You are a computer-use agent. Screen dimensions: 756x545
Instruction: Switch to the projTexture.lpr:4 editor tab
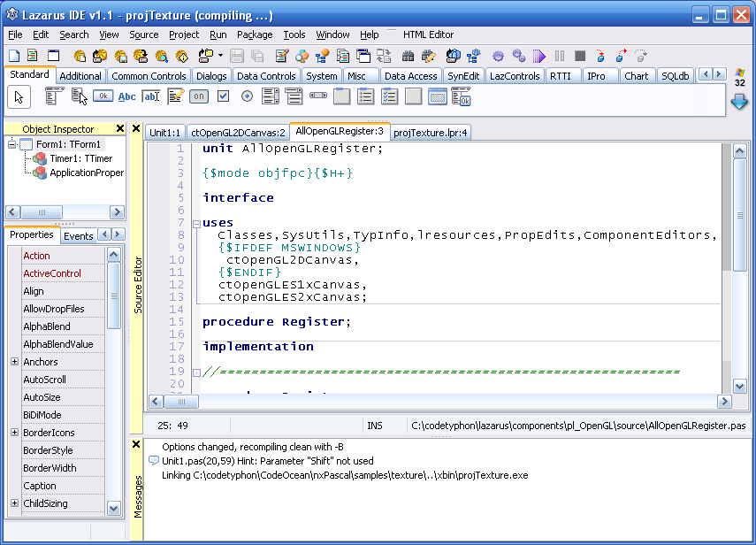coord(430,133)
